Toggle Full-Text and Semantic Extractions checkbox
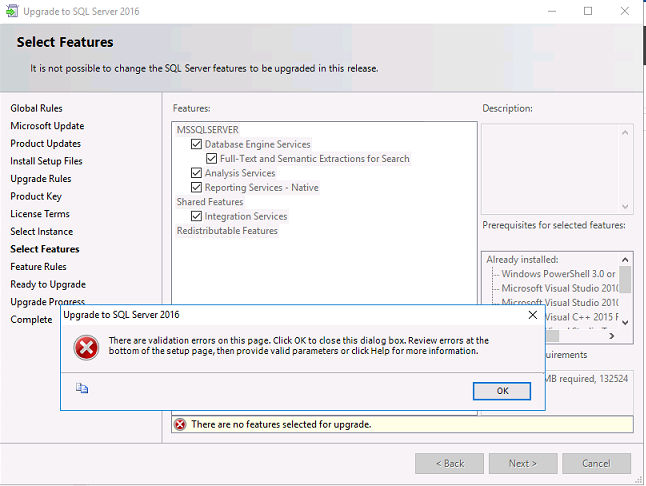Screen dimensions: 646x486 click(x=211, y=159)
